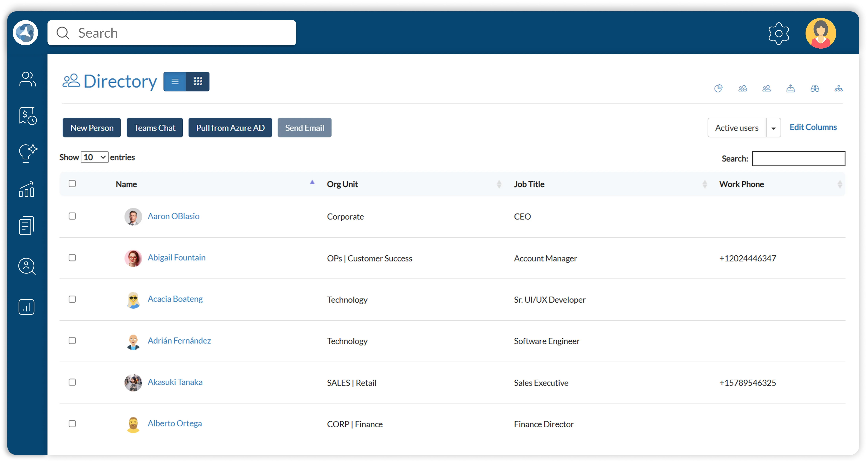Open the documents sidebar icon
Image resolution: width=868 pixels, height=463 pixels.
point(27,225)
